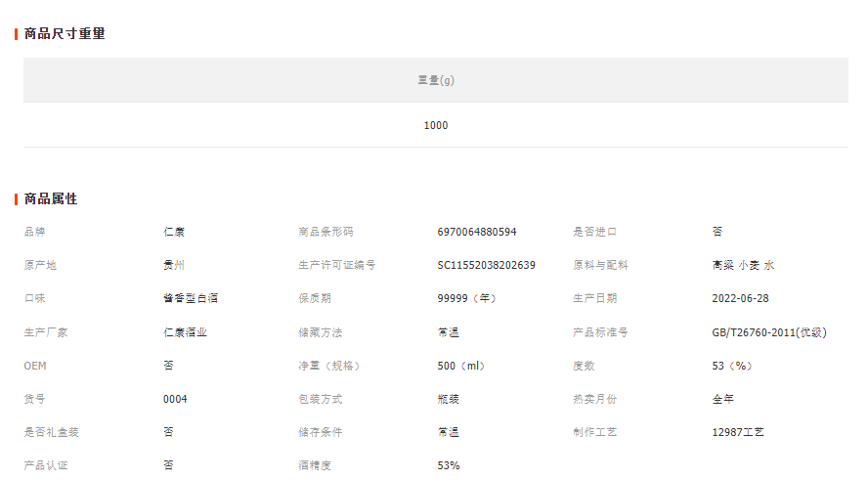
Task: Click the weight value 1000
Action: [x=436, y=125]
